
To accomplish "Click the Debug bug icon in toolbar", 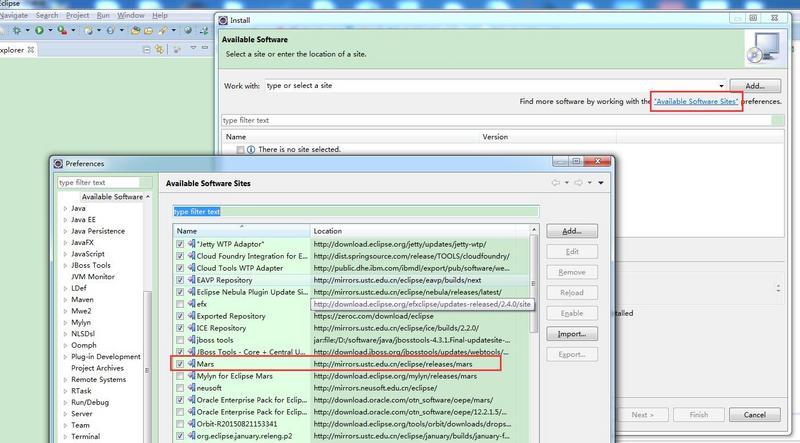I will (x=17, y=30).
